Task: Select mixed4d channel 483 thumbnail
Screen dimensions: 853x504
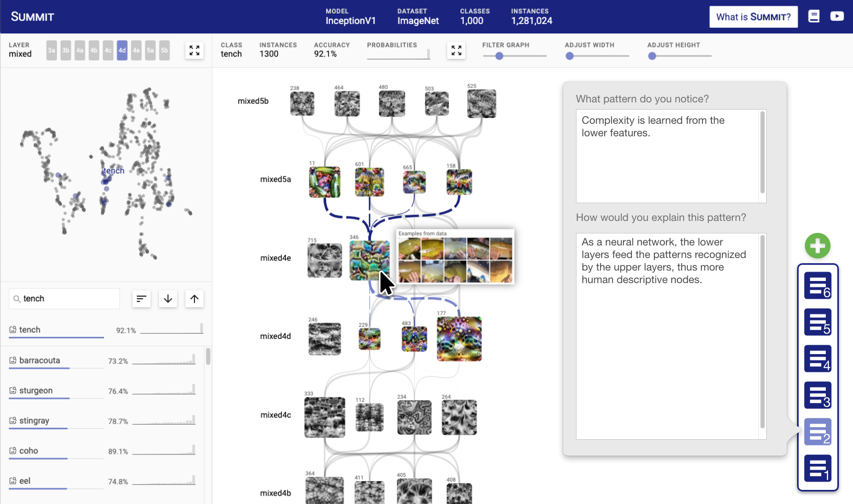Action: coord(414,339)
